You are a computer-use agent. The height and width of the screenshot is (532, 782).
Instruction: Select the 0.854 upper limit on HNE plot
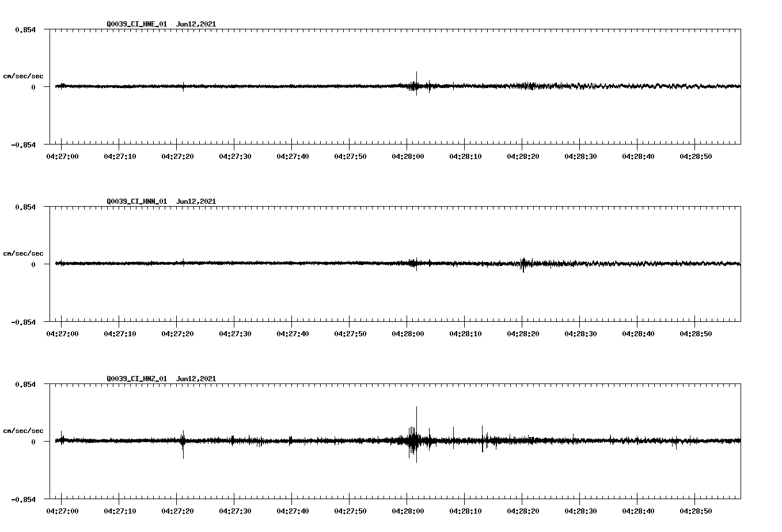click(x=25, y=29)
